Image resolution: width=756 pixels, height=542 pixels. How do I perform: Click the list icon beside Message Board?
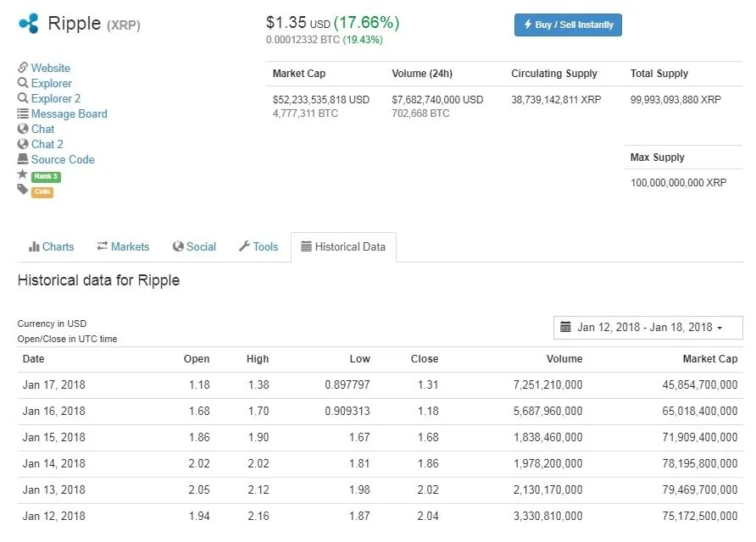(x=22, y=113)
